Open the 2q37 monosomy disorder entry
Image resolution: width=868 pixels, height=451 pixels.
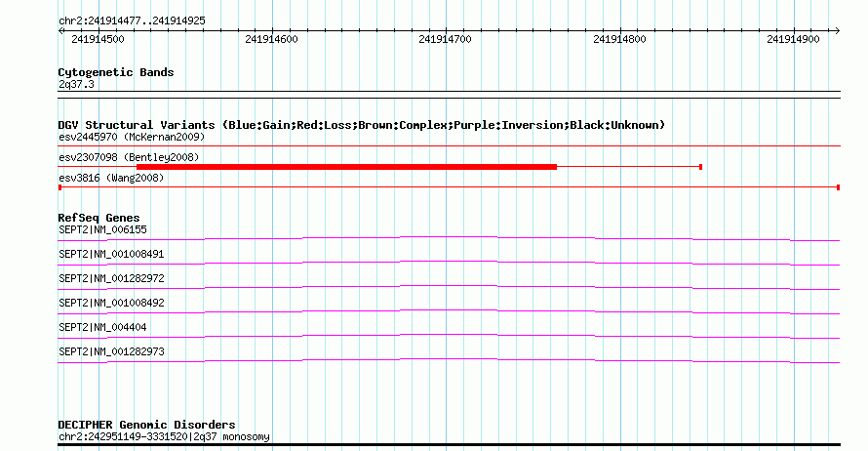tap(164, 437)
